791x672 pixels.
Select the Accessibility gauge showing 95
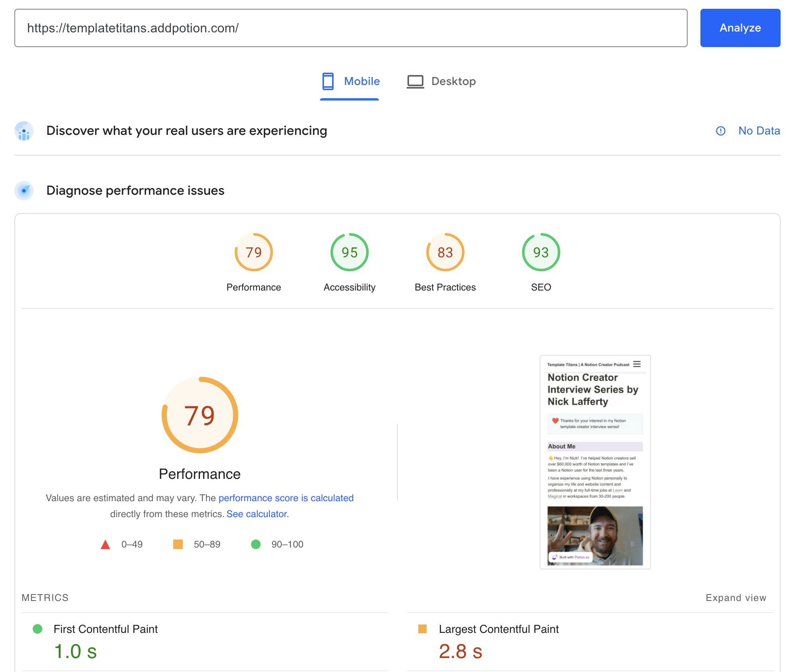click(349, 252)
